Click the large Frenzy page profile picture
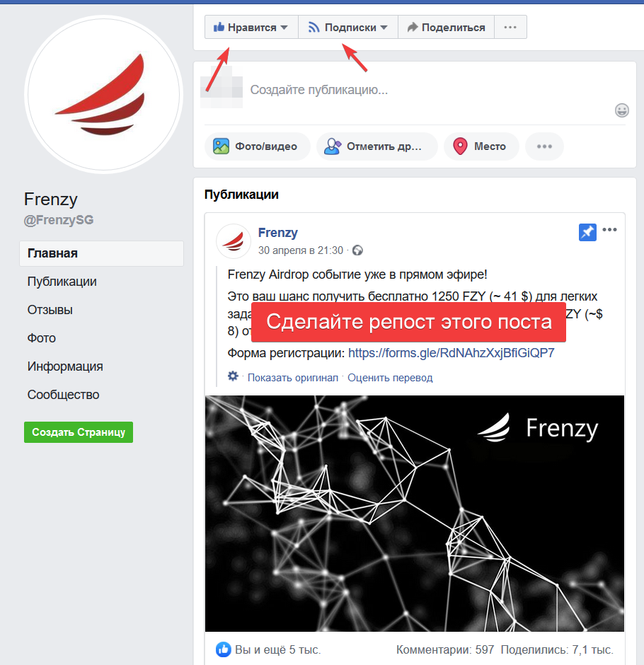The image size is (644, 665). tap(103, 94)
